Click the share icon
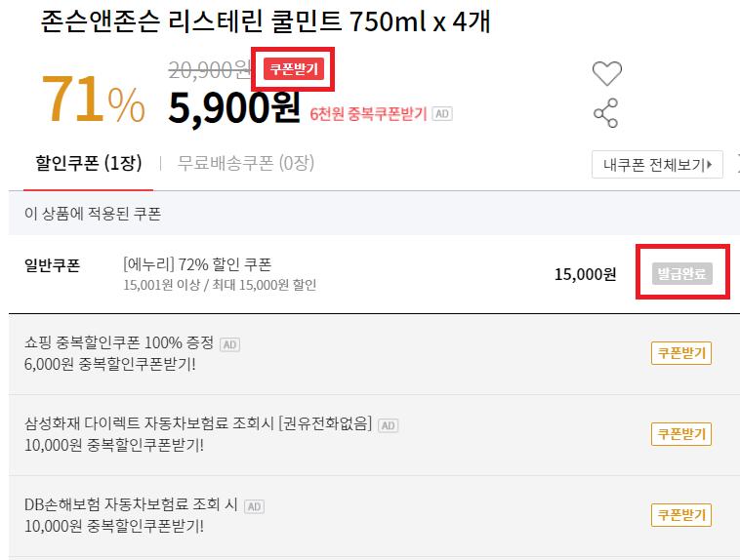This screenshot has height=560, width=740. coord(606,113)
